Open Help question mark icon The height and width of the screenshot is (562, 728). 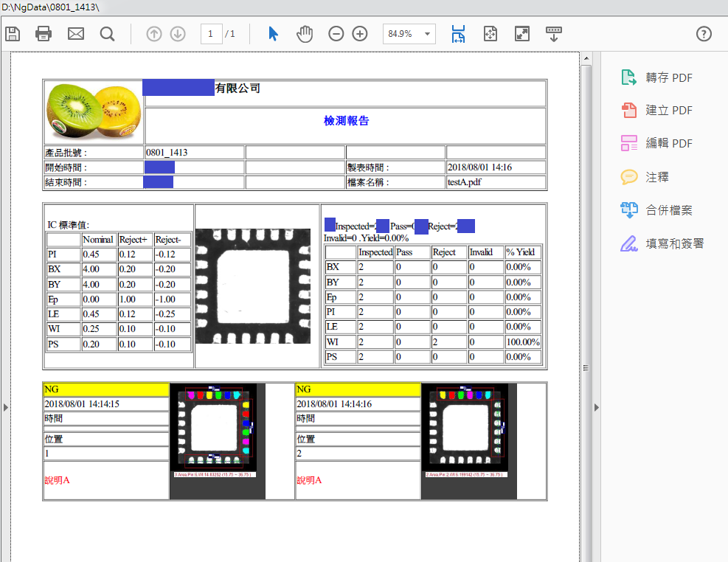(704, 34)
